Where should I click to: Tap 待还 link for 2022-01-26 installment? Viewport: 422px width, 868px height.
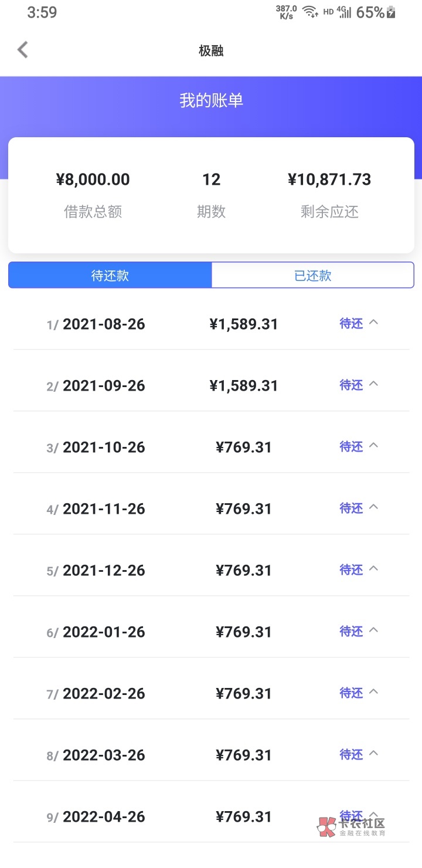[351, 631]
